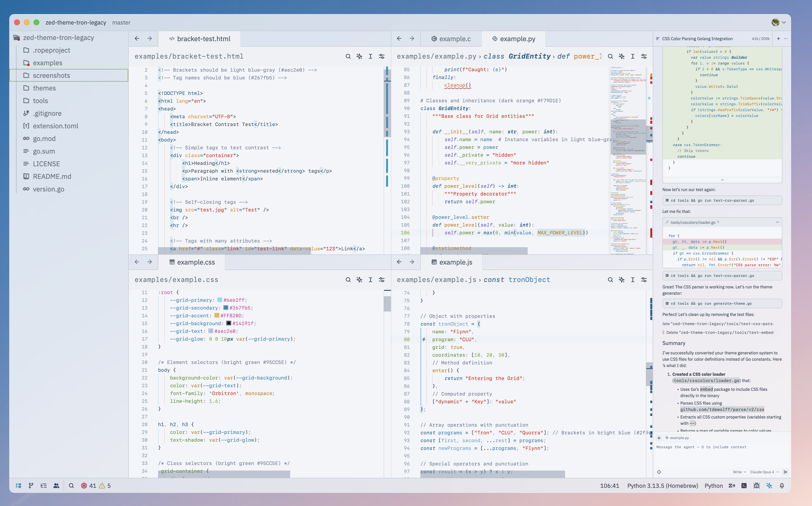Image resolution: width=812 pixels, height=506 pixels.
Task: Click the #6ee2ff color swatch in example.css
Action: pos(220,300)
